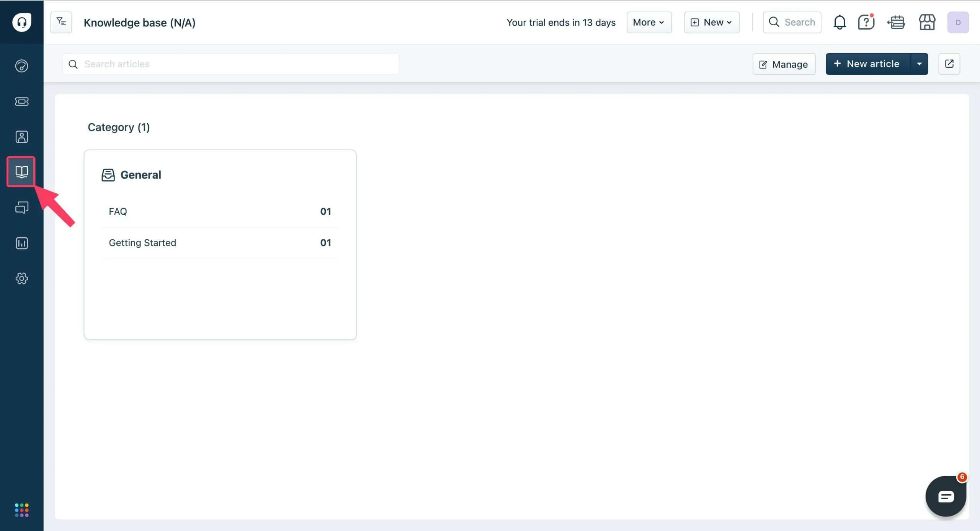Open the global Search box

pos(792,22)
